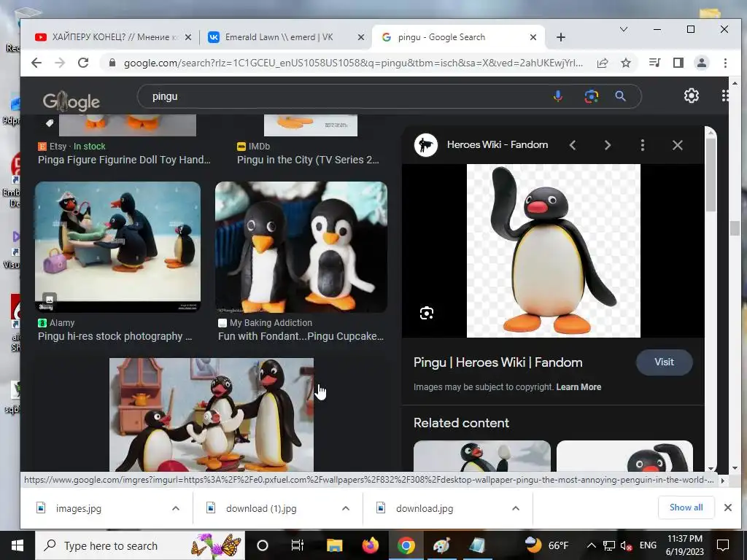The width and height of the screenshot is (747, 560).
Task: Open File Explorer from taskbar
Action: coord(334,545)
